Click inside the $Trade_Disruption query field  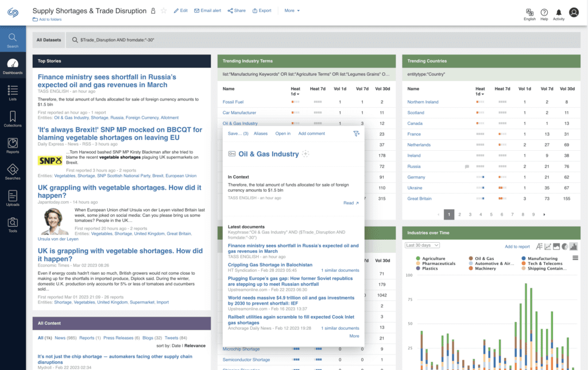(323, 40)
